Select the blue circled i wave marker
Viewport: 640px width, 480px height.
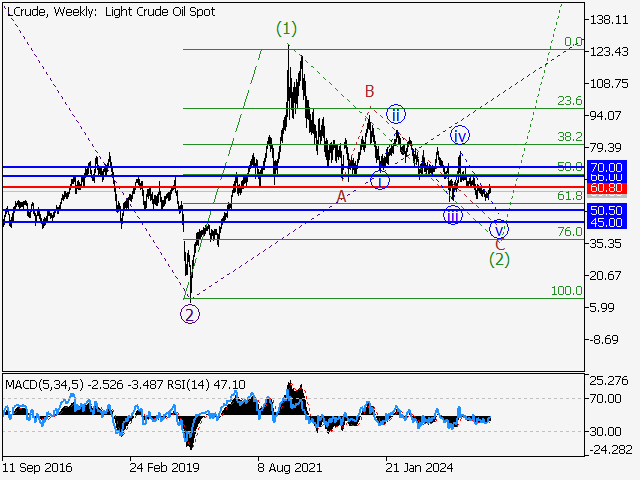(380, 180)
